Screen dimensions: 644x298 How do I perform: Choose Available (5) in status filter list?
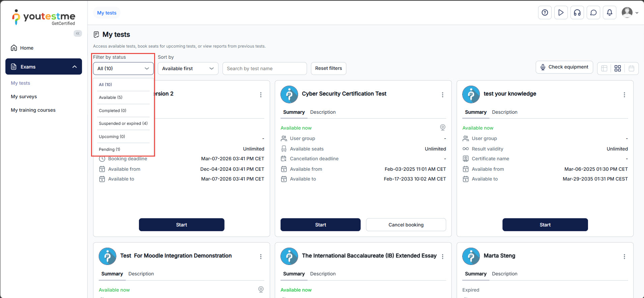111,98
